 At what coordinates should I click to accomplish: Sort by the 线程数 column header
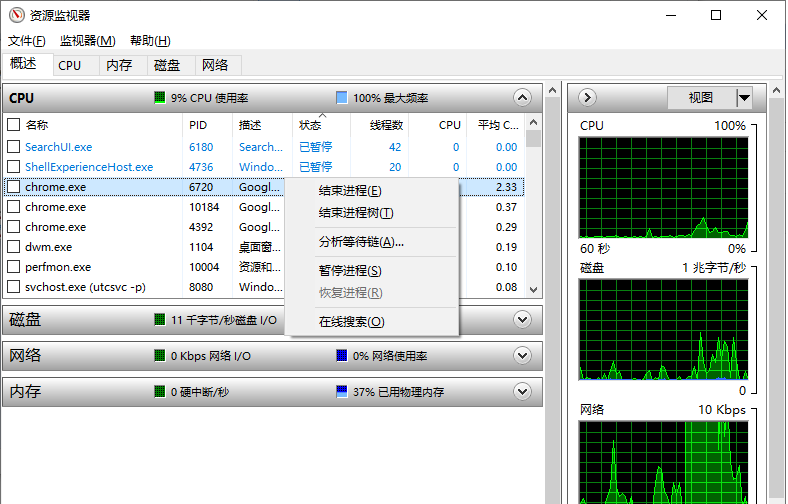coord(379,125)
